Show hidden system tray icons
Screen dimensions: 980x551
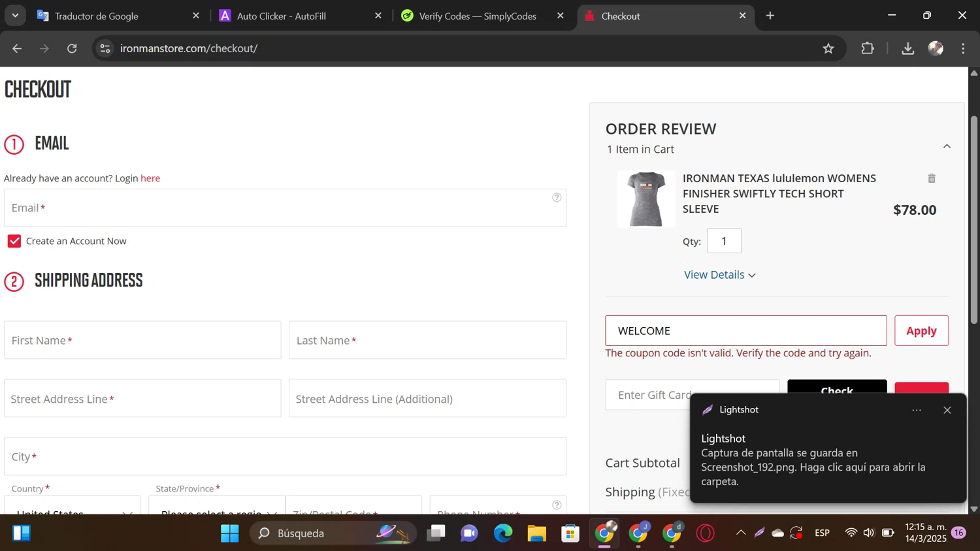pyautogui.click(x=741, y=533)
